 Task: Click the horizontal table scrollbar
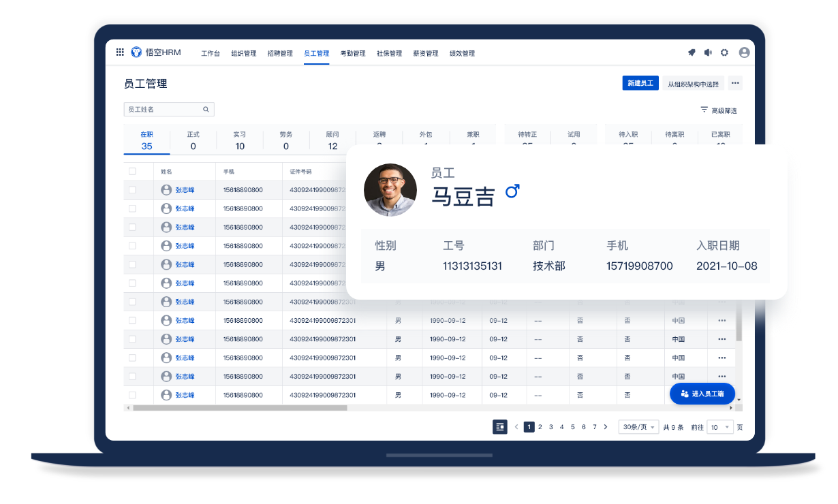pos(240,408)
